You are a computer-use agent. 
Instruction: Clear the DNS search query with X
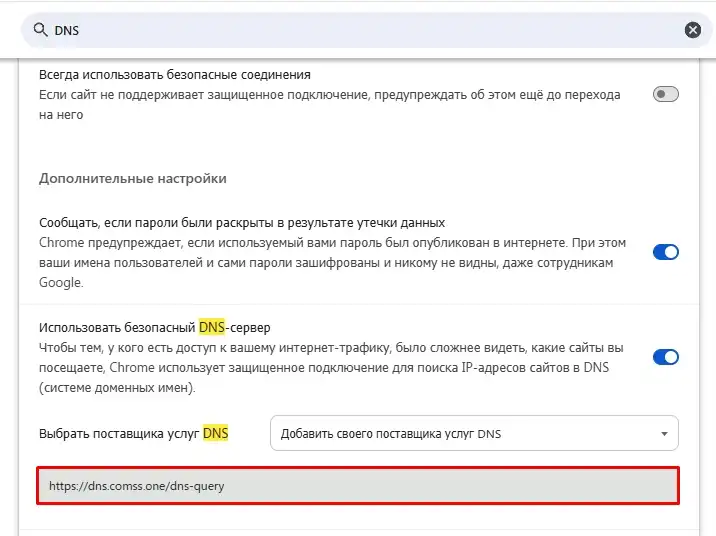693,30
